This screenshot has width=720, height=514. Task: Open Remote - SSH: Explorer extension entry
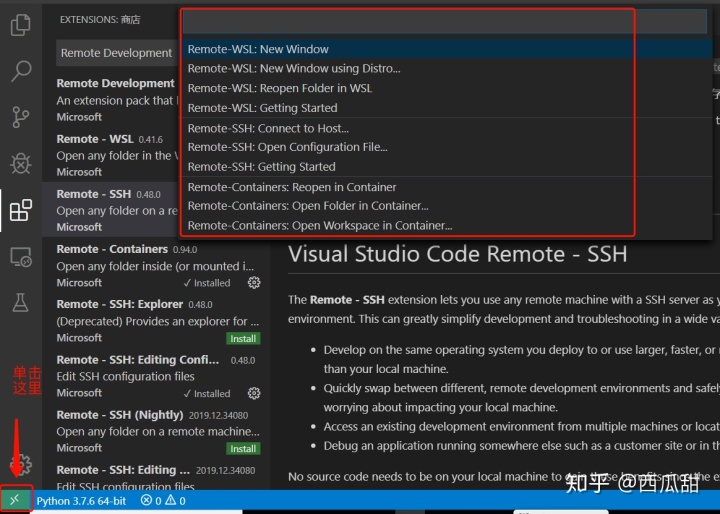(156, 321)
